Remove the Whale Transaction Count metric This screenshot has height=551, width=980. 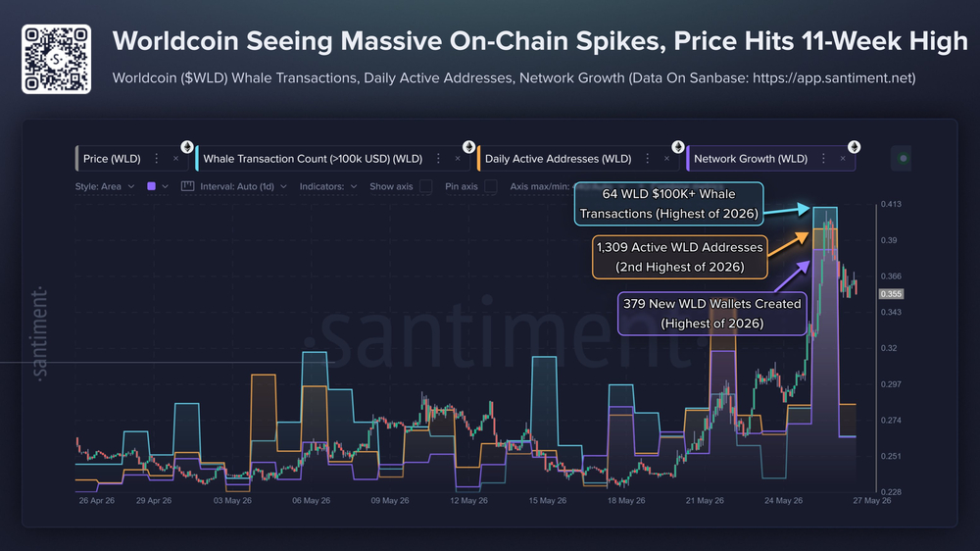(x=458, y=159)
